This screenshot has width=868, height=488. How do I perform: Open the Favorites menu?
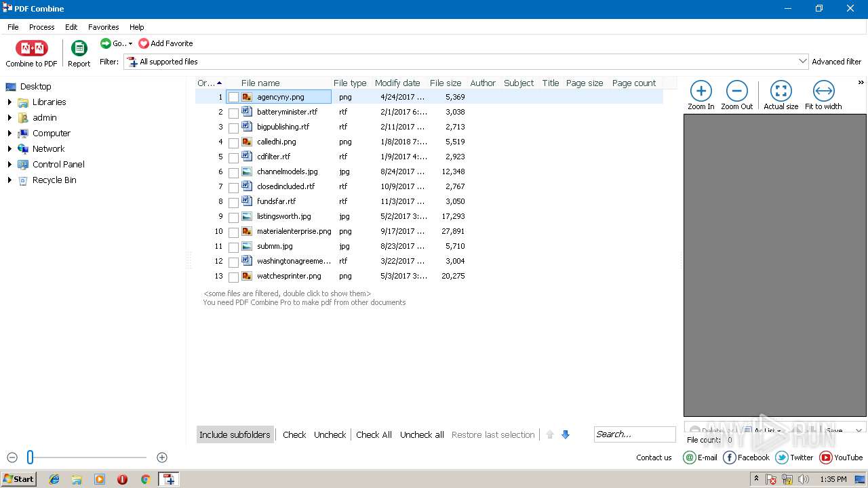click(x=103, y=27)
